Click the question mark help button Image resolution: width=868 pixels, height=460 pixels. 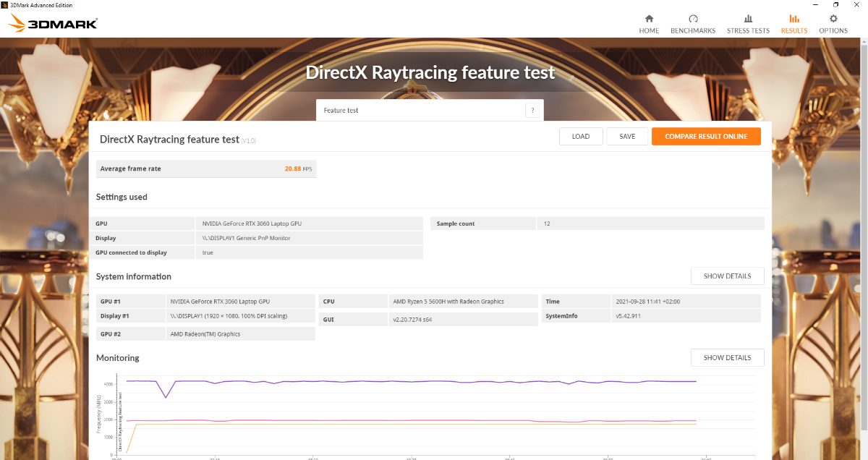click(x=532, y=111)
